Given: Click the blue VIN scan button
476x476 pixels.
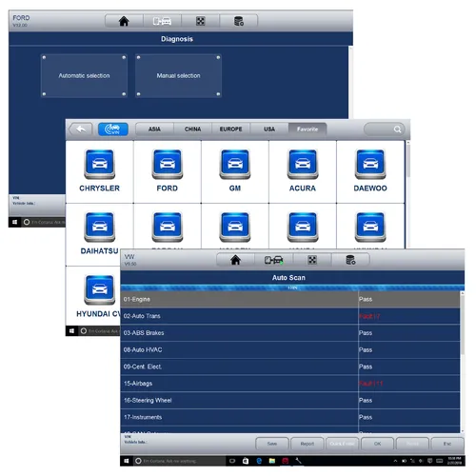Looking at the screenshot, I should [113, 129].
